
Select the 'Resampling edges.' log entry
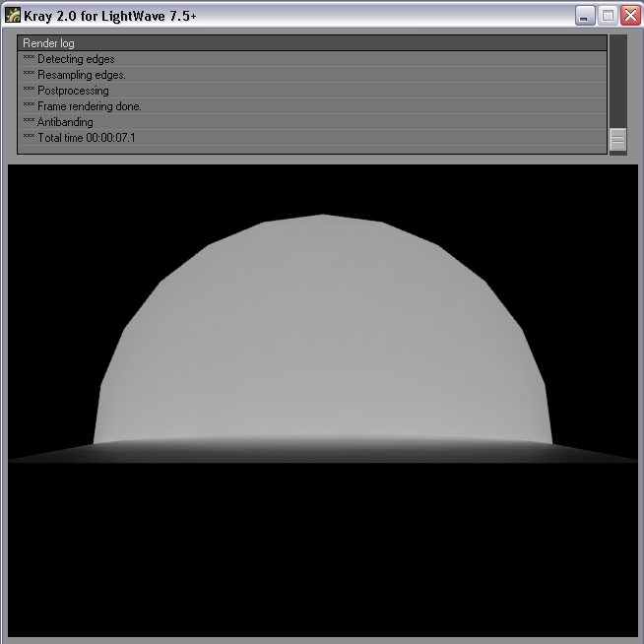point(82,75)
